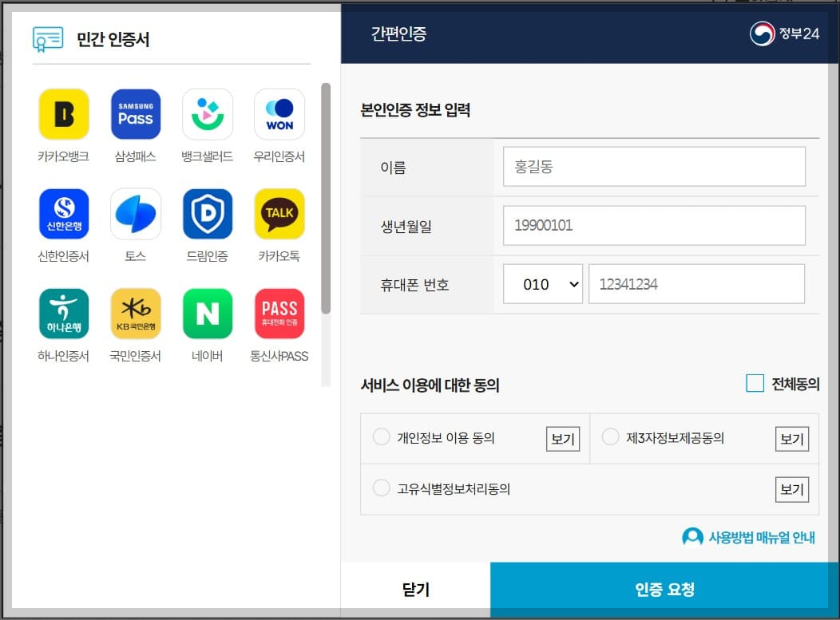Pick 우리인증서 (WON) authentication
840x620 pixels.
[x=279, y=113]
